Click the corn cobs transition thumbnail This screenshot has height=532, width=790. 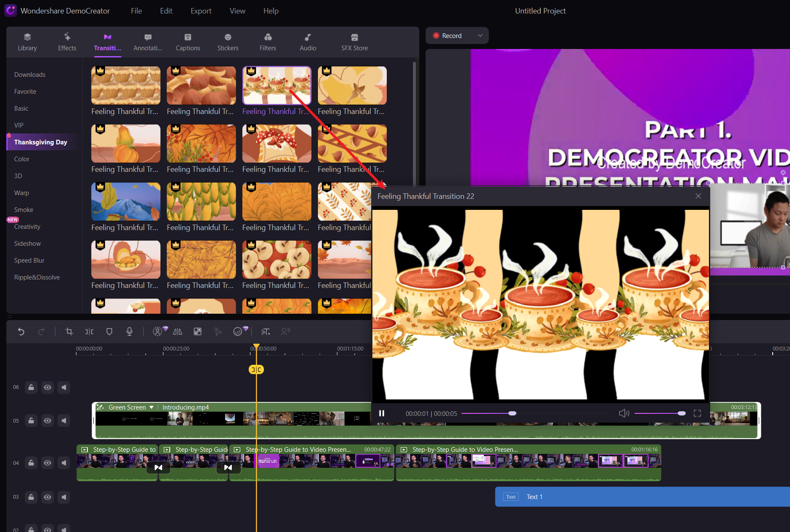point(201,201)
